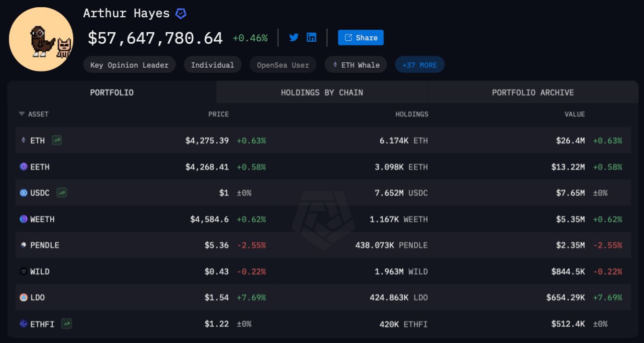
Task: Click the EETH token logo
Action: coord(23,167)
